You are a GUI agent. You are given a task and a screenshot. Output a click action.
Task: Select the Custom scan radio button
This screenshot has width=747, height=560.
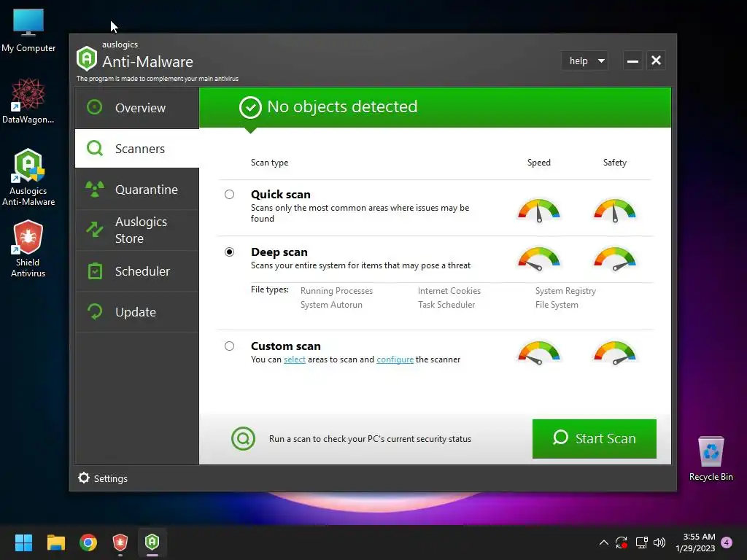click(x=230, y=346)
